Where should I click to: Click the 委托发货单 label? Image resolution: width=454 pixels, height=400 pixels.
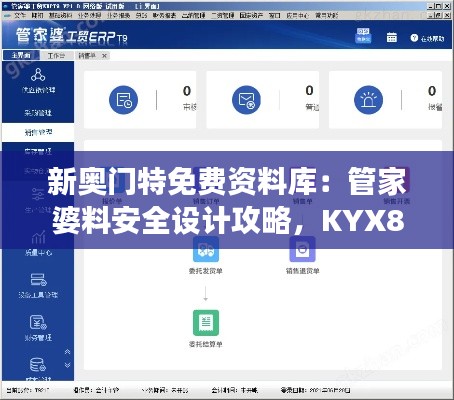coord(206,271)
